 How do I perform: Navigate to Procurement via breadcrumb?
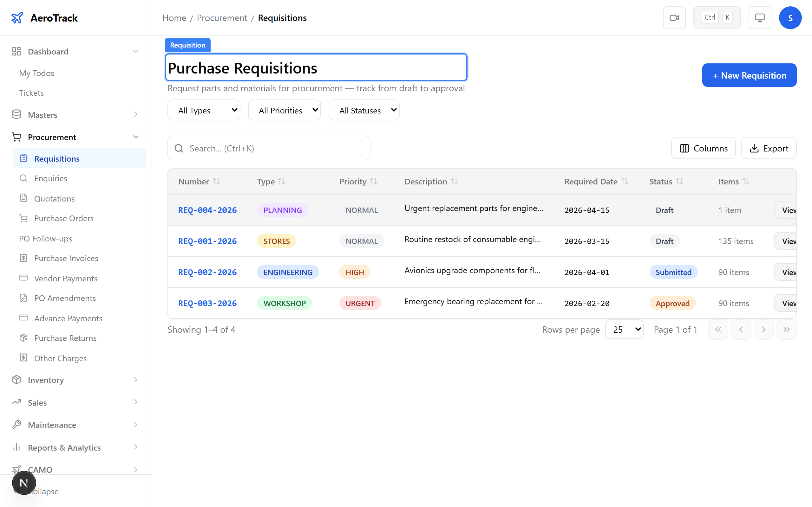(221, 17)
